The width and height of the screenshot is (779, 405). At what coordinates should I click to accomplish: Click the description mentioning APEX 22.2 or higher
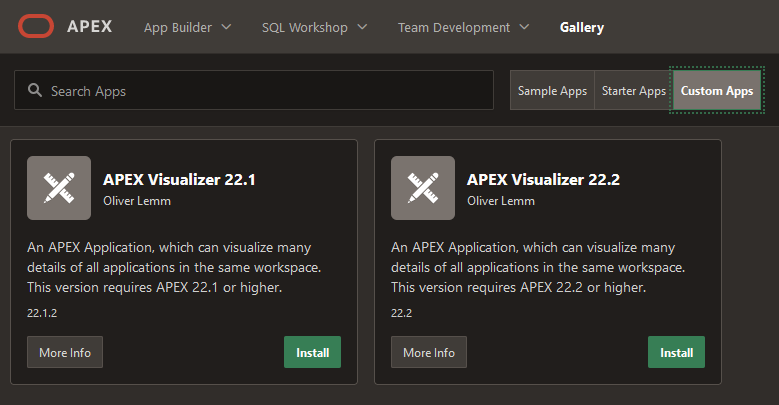(x=538, y=267)
